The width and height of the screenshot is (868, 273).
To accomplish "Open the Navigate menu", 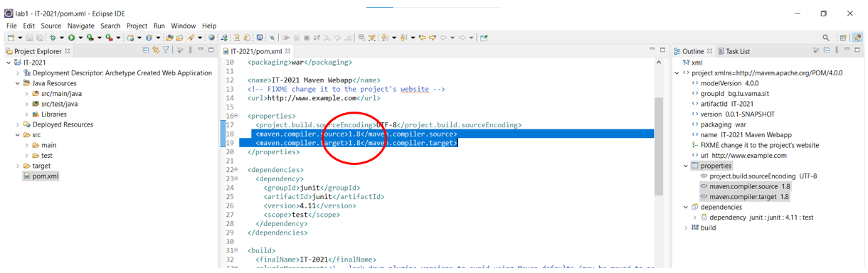I will click(x=81, y=26).
